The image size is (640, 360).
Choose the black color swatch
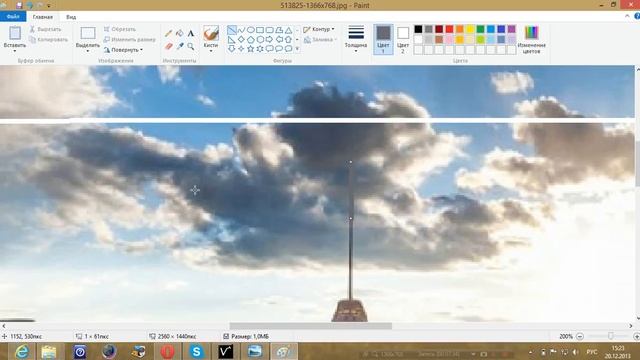coord(418,29)
